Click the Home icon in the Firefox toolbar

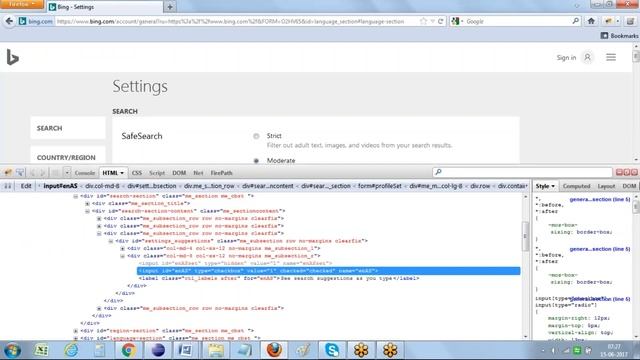pyautogui.click(x=591, y=21)
